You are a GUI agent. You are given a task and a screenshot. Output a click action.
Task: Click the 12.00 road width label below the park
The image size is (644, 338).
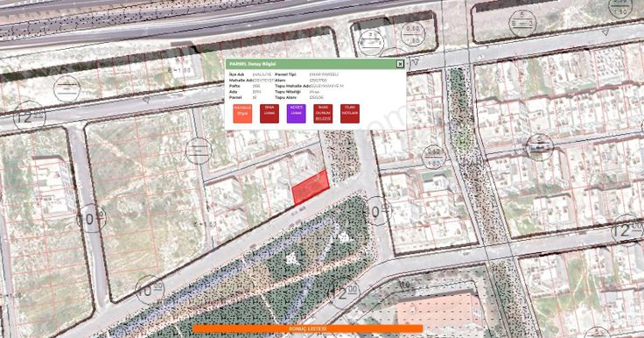343,292
